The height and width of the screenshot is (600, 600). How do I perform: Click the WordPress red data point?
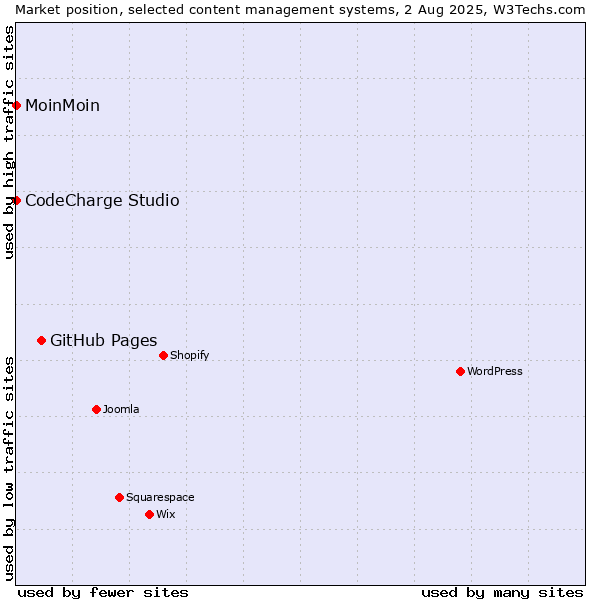tap(460, 372)
